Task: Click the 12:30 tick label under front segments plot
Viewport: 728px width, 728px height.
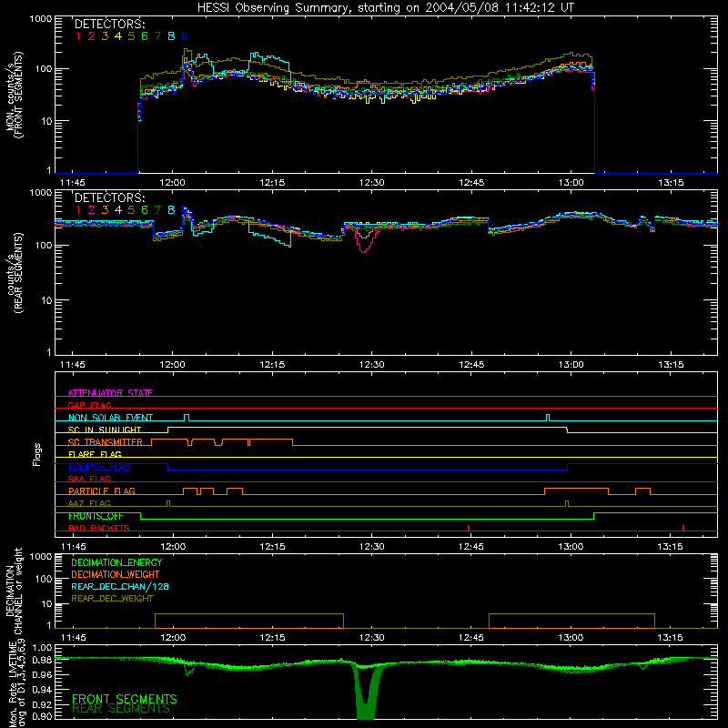Action: tap(371, 183)
